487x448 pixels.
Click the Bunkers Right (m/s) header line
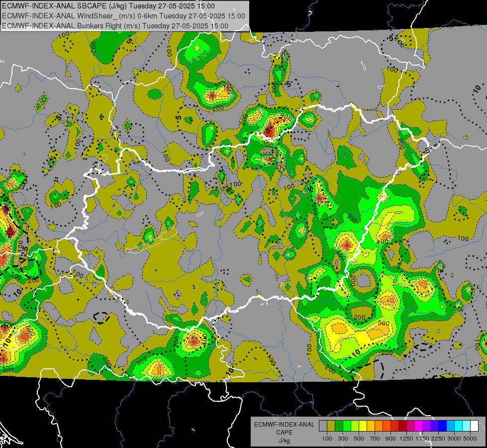tap(115, 26)
